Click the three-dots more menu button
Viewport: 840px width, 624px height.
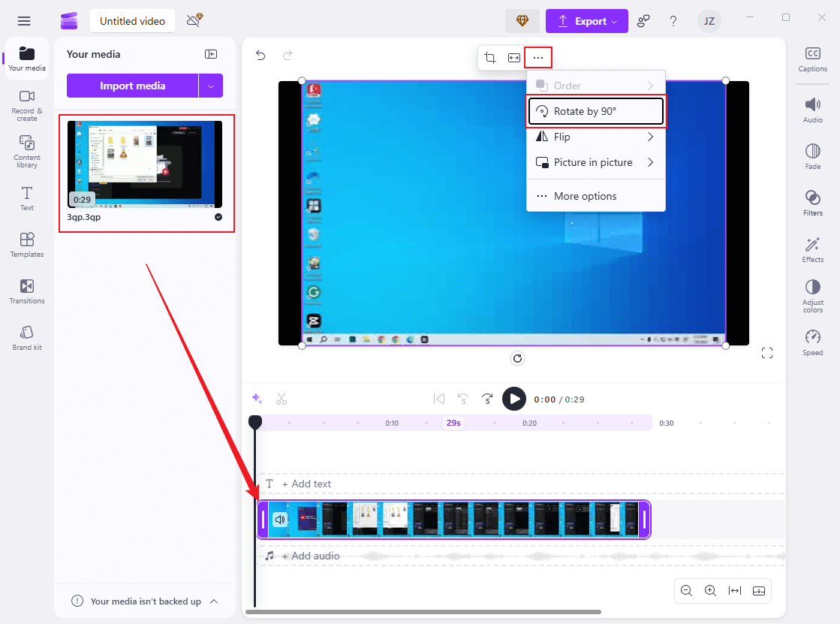coord(538,57)
